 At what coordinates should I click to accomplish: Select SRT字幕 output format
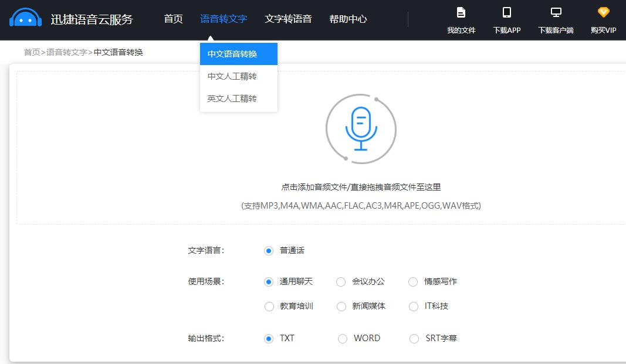pos(414,338)
